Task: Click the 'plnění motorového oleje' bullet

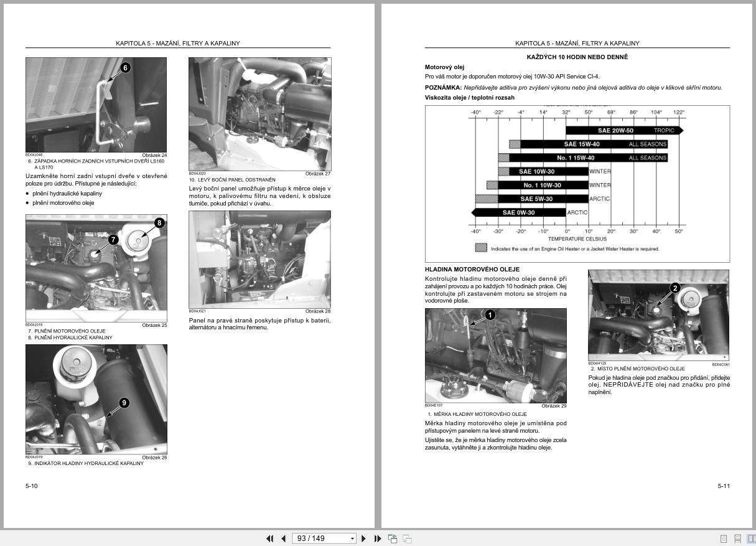Action: pyautogui.click(x=63, y=203)
